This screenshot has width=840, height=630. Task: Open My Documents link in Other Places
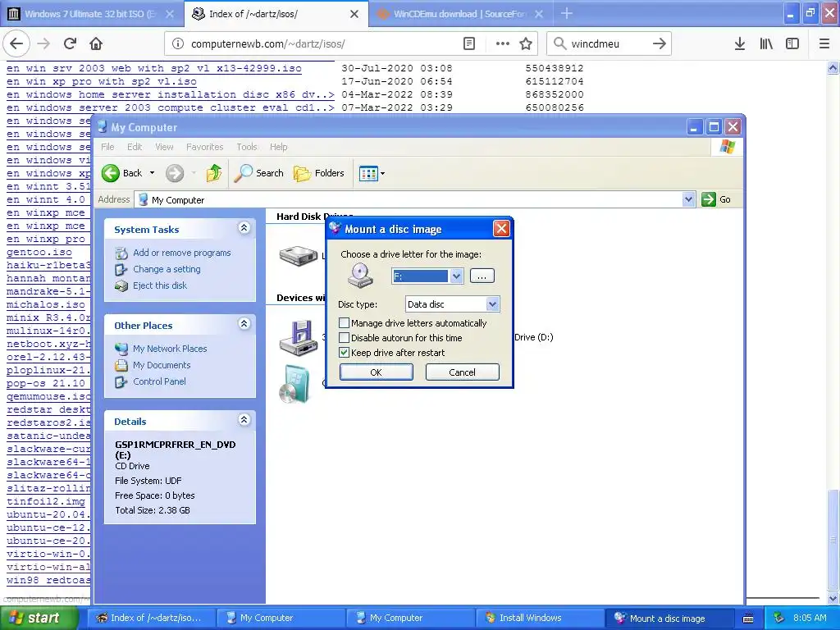point(162,365)
